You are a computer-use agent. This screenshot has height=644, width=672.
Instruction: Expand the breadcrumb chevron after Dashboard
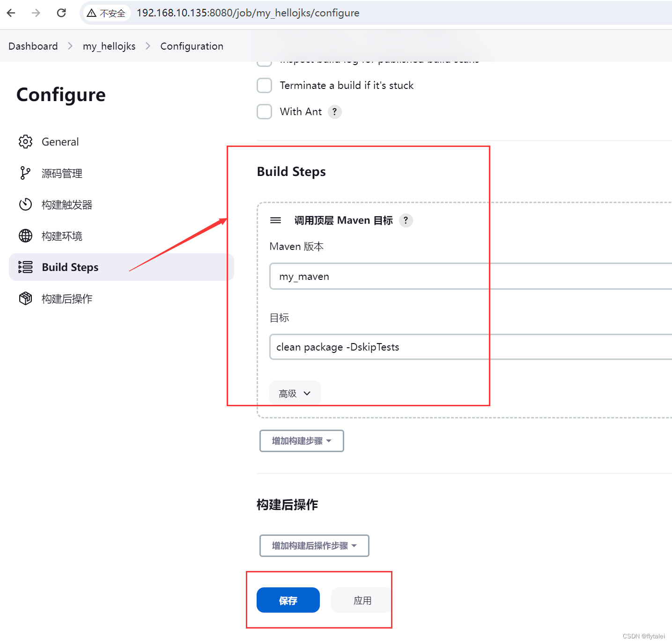point(70,46)
